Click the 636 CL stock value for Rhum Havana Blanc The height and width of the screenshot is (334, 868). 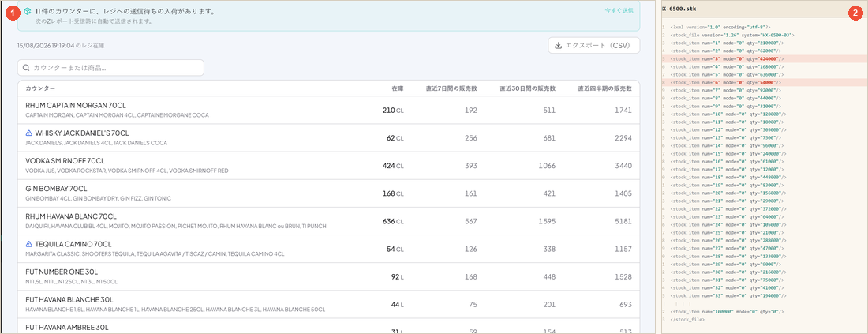click(x=393, y=221)
